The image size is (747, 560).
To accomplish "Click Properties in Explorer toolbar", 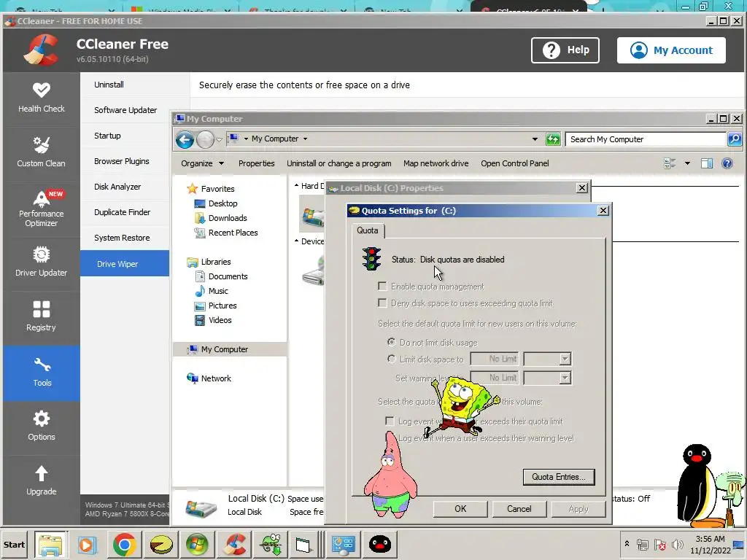I will [x=256, y=163].
